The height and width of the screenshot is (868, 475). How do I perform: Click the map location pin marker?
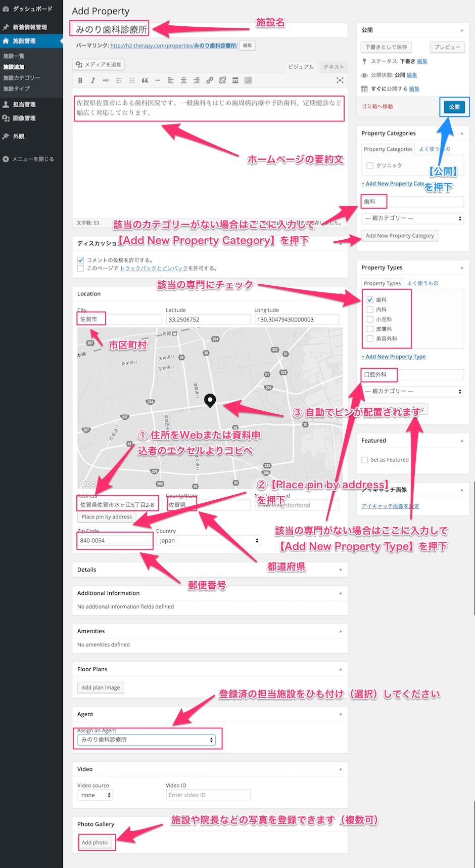[x=210, y=400]
